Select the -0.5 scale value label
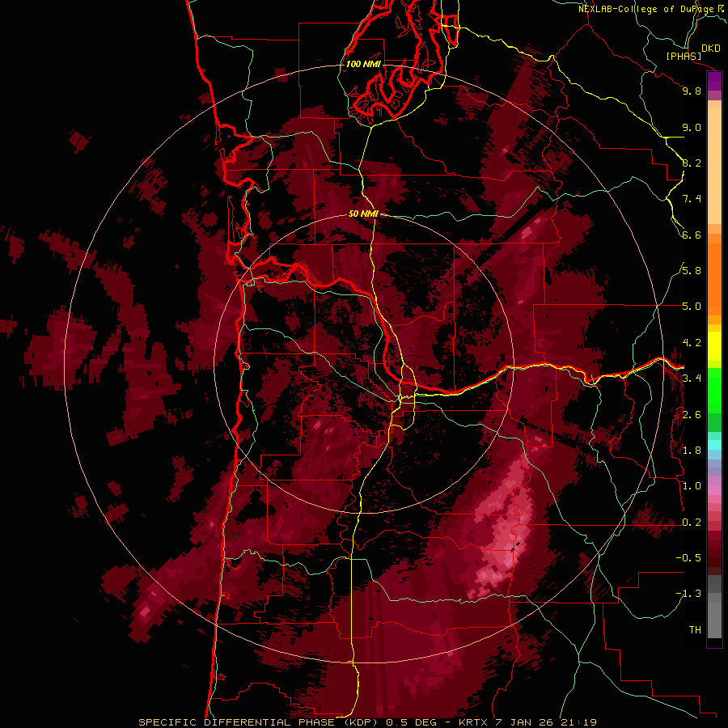The image size is (728, 728). click(688, 558)
